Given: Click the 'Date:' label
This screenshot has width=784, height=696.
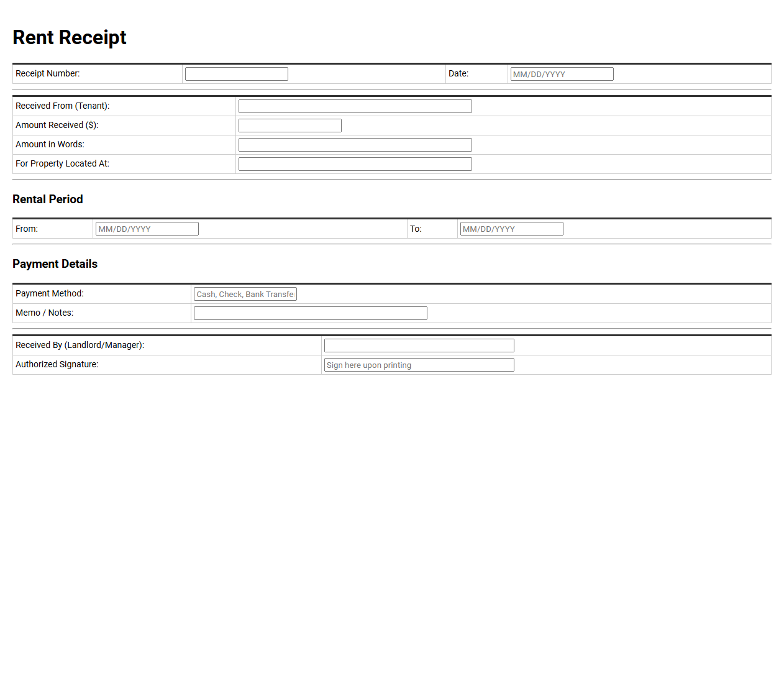Looking at the screenshot, I should click(458, 73).
